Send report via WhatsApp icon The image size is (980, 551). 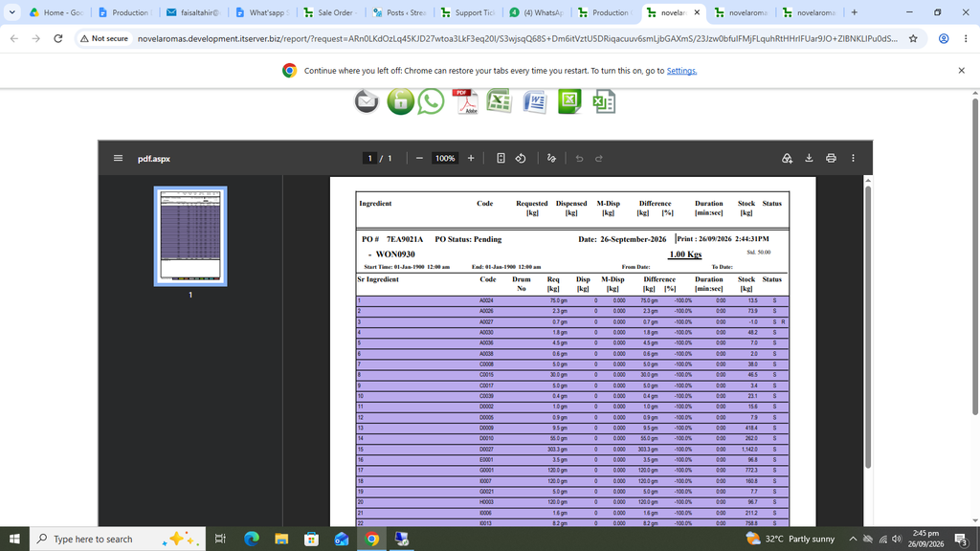[431, 101]
